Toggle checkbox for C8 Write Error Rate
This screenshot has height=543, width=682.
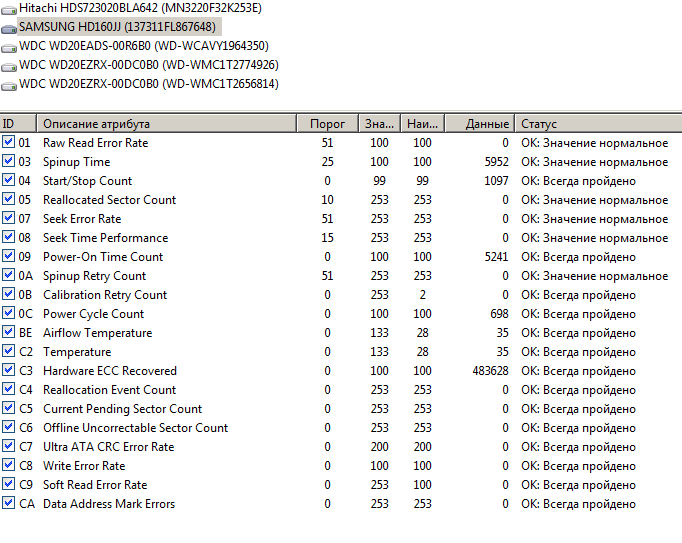coord(8,465)
